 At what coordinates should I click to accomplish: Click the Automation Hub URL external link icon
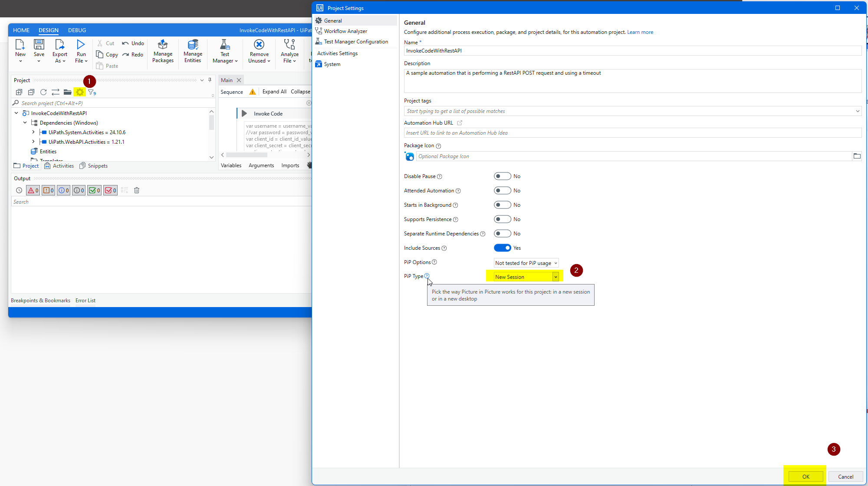[x=460, y=123]
